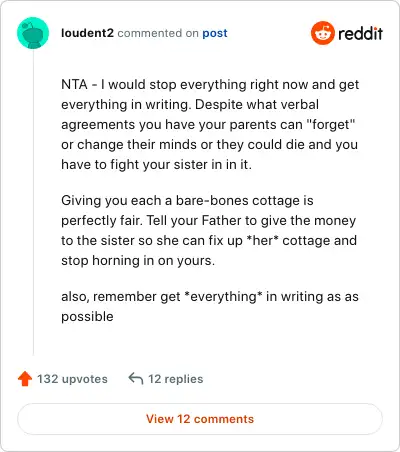Viewport: 400px width, 452px height.
Task: Click the starred word *everything* in the last paragraph
Action: tap(223, 296)
